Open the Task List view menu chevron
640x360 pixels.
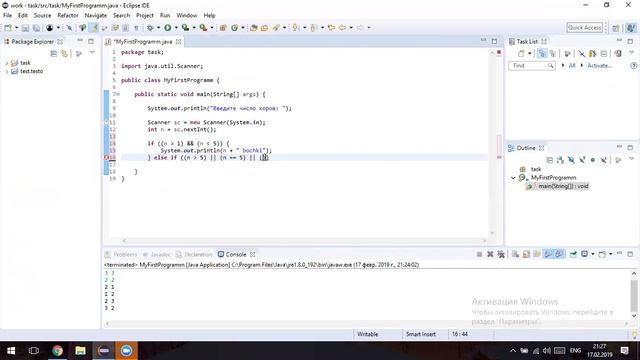pos(631,53)
